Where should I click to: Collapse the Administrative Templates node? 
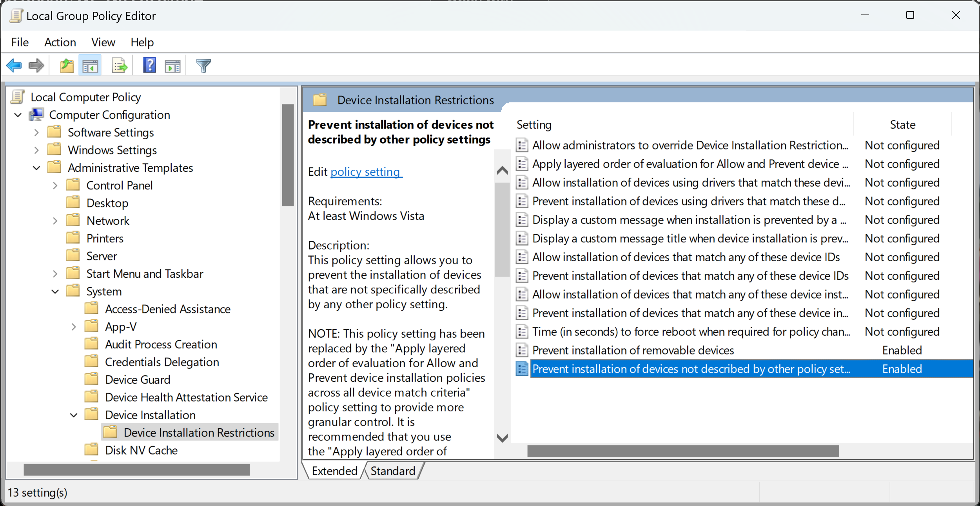(36, 168)
